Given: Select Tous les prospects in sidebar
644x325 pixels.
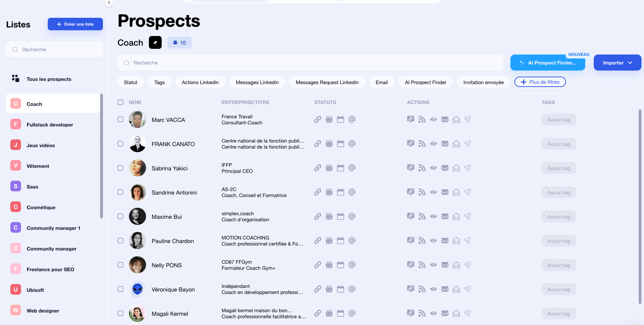Looking at the screenshot, I should pos(49,79).
